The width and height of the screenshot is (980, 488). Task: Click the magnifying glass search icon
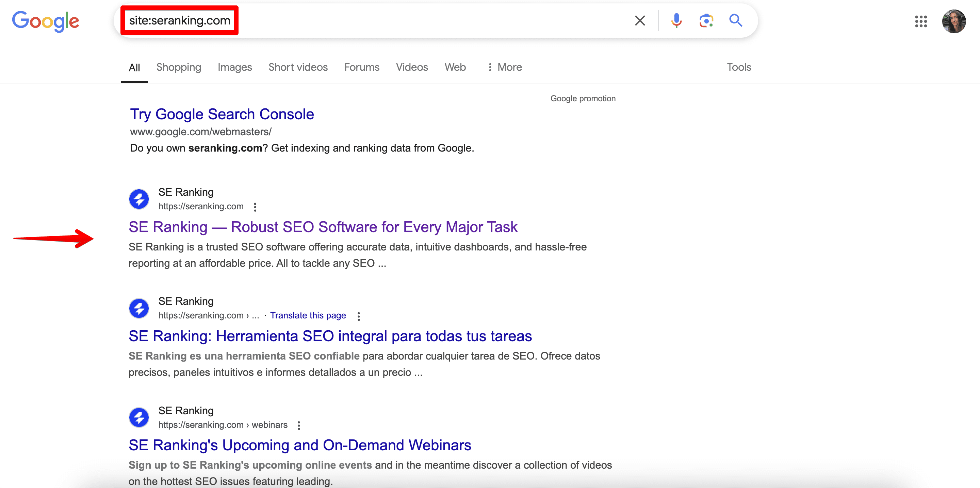[x=735, y=20]
